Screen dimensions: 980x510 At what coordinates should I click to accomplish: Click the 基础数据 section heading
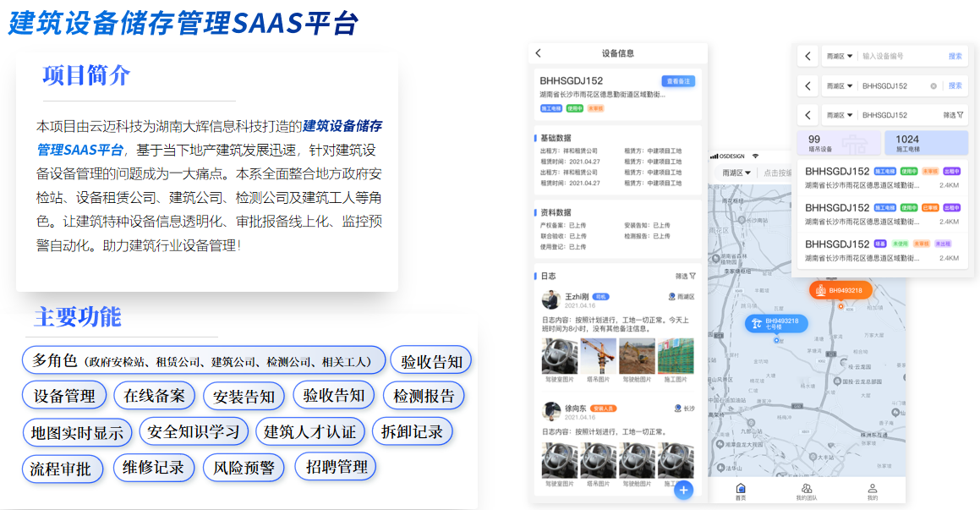click(x=556, y=138)
